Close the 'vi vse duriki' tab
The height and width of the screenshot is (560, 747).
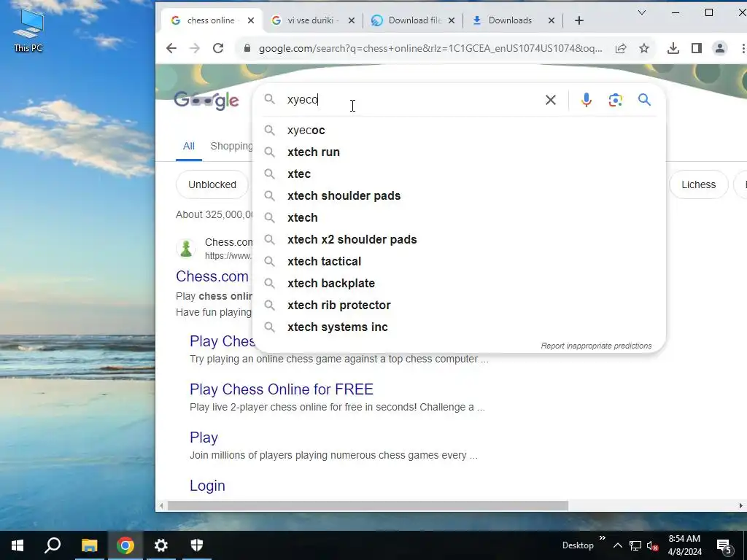[351, 20]
